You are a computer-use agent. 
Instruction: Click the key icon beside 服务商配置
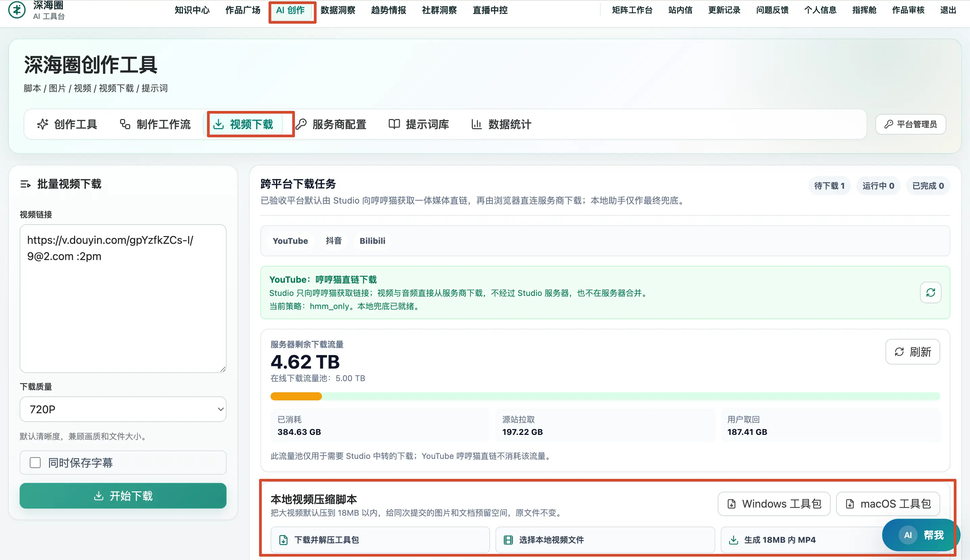tap(301, 124)
